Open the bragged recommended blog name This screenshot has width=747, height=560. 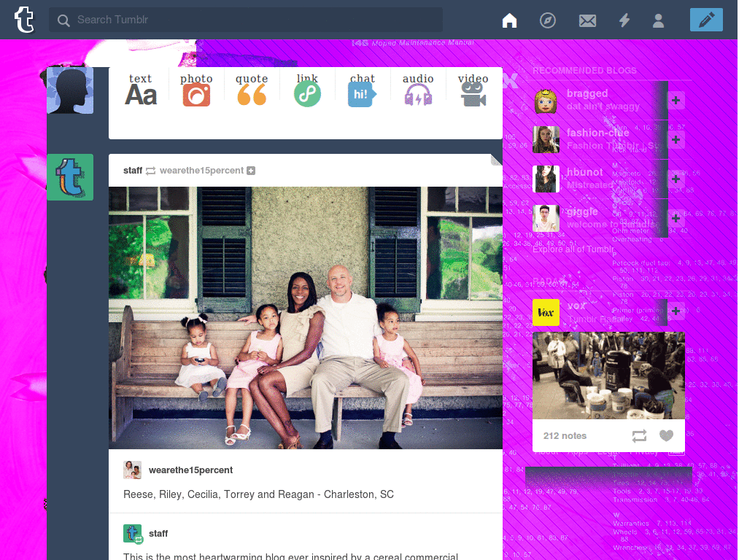tap(587, 93)
